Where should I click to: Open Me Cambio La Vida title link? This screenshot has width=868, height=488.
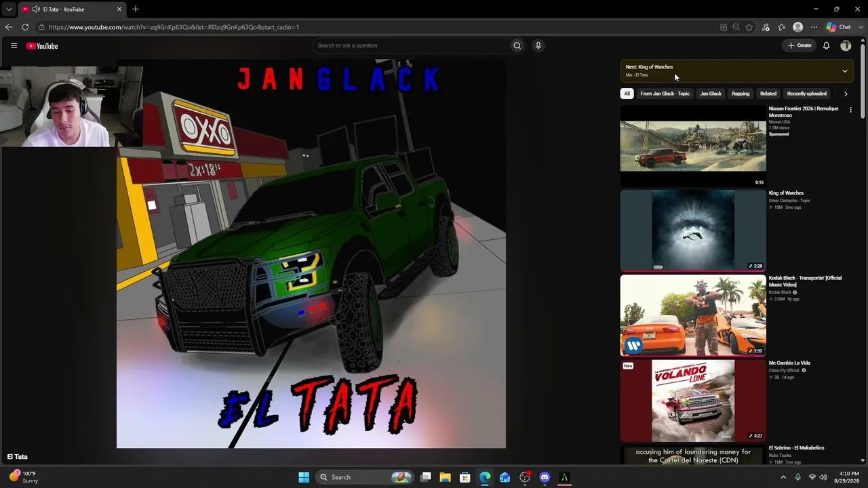click(789, 363)
